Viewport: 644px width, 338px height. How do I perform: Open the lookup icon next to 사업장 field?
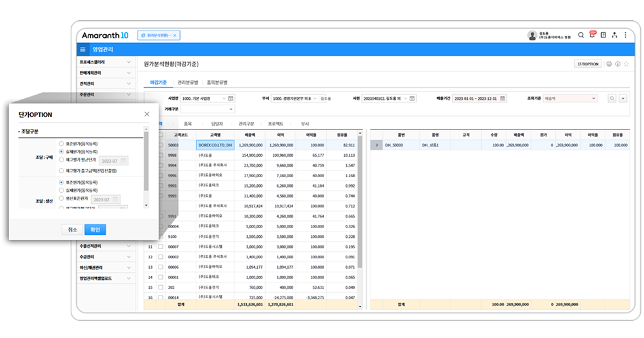click(x=231, y=99)
